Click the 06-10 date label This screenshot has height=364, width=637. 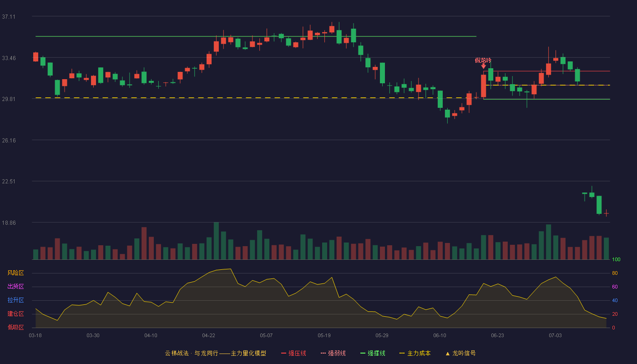tap(440, 335)
